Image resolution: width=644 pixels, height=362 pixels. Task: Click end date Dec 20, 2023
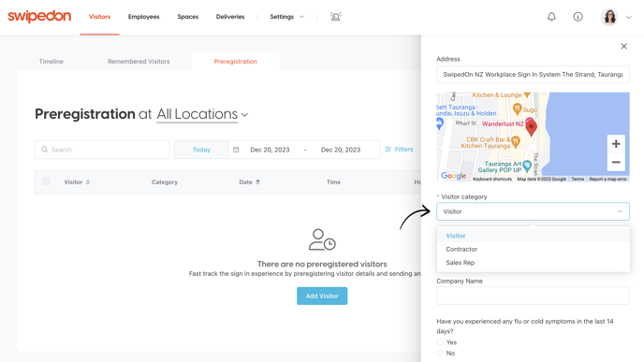click(x=341, y=150)
